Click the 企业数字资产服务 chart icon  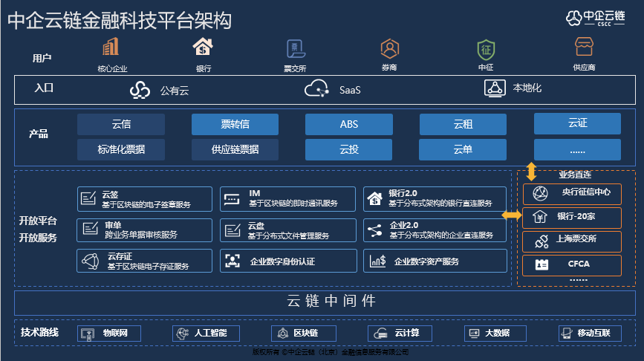coord(377,261)
